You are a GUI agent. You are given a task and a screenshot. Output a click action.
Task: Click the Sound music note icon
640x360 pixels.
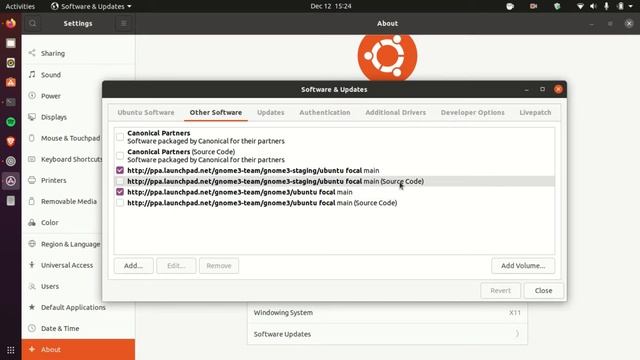pos(32,74)
